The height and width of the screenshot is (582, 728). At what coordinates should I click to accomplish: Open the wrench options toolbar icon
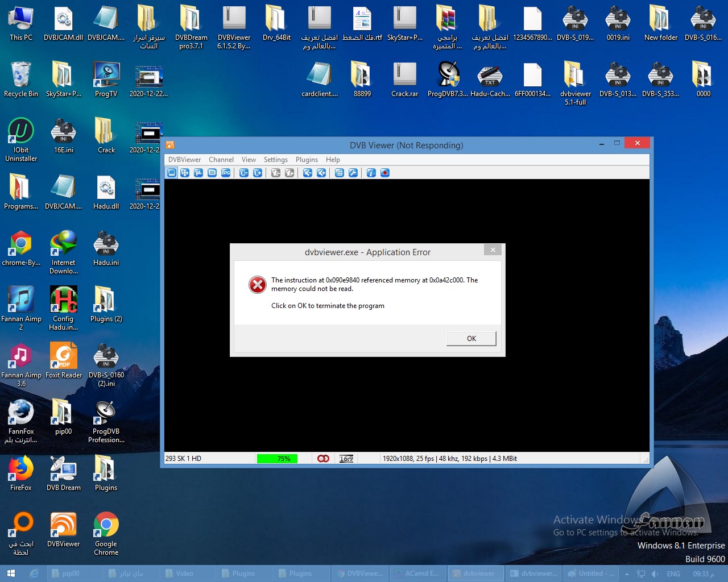tap(353, 173)
